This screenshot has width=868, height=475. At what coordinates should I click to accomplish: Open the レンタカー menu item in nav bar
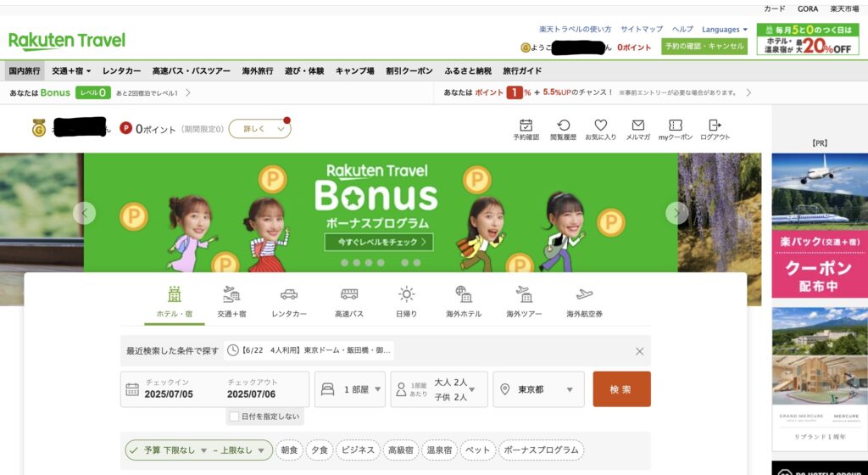(x=121, y=71)
